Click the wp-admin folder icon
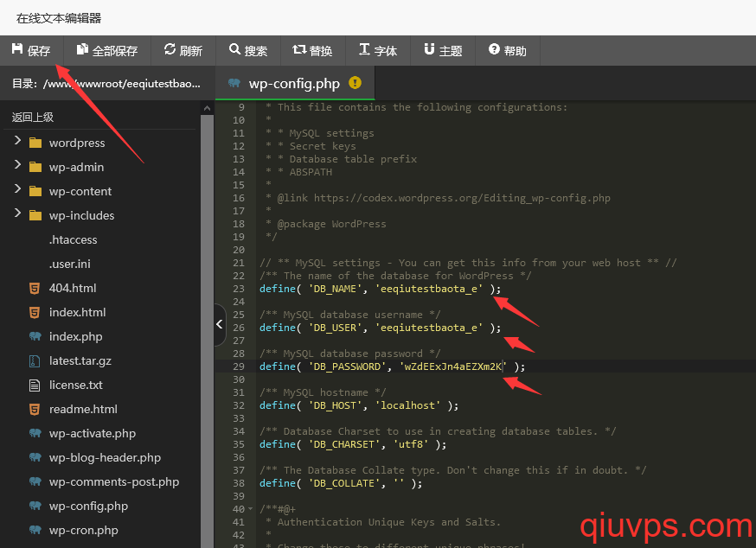The height and width of the screenshot is (548, 756). pyautogui.click(x=35, y=167)
